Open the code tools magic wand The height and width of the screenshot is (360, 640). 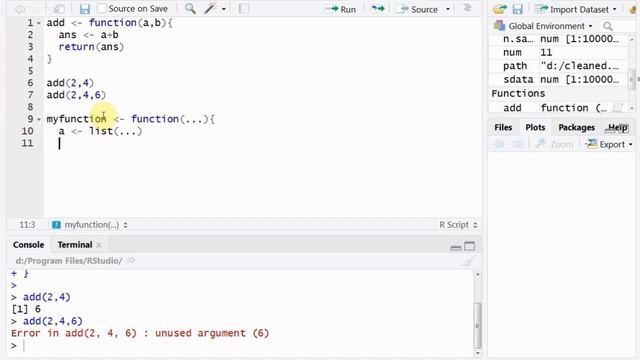tap(210, 9)
